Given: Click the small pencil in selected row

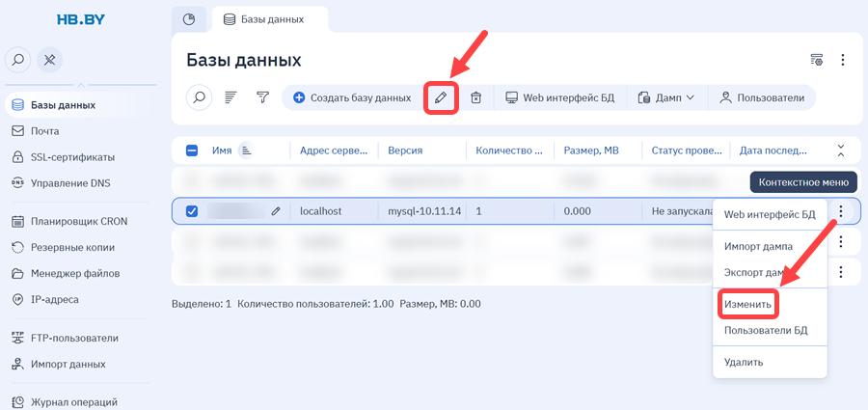Looking at the screenshot, I should [x=276, y=211].
